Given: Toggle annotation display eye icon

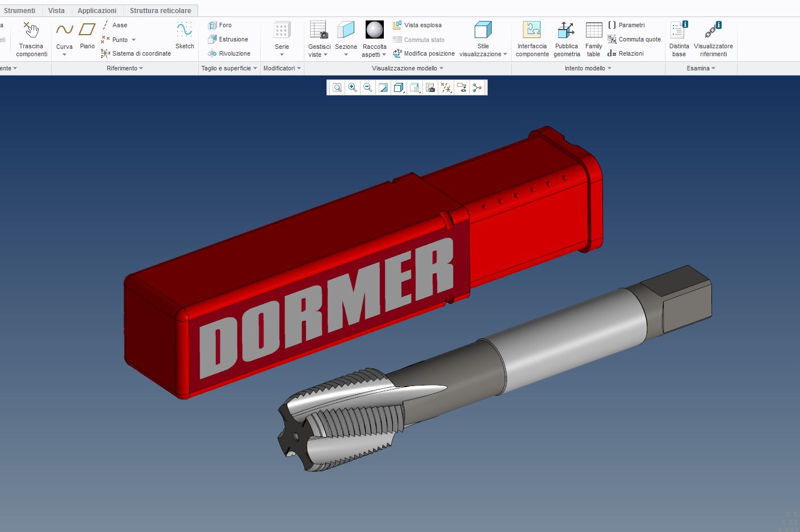Looking at the screenshot, I should pyautogui.click(x=462, y=87).
